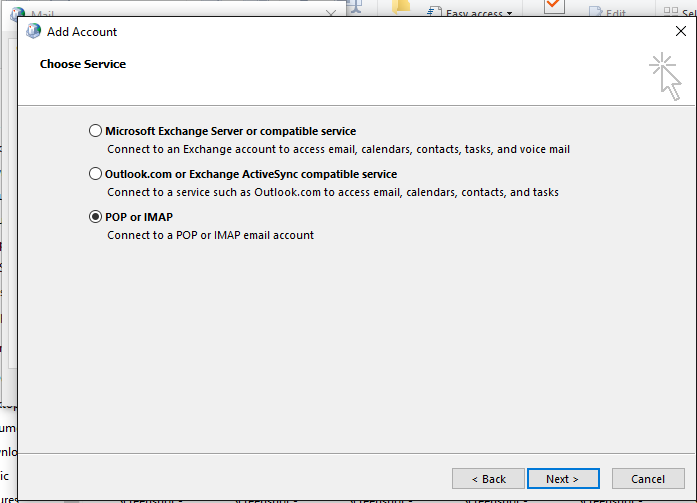Select the Microsoft Exchange Server radio button
The image size is (697, 503).
[x=95, y=131]
